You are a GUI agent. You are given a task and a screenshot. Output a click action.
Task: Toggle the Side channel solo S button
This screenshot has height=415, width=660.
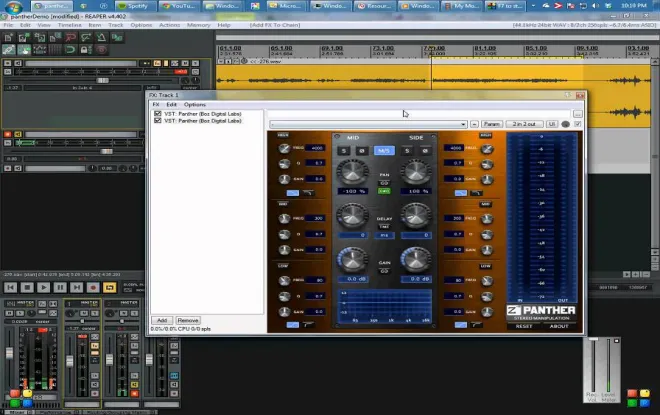click(407, 151)
